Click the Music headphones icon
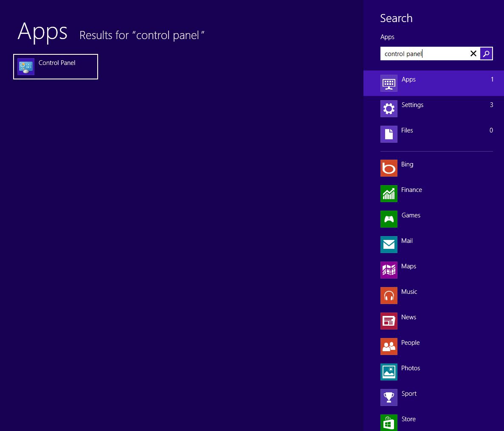The height and width of the screenshot is (431, 504). (x=389, y=296)
